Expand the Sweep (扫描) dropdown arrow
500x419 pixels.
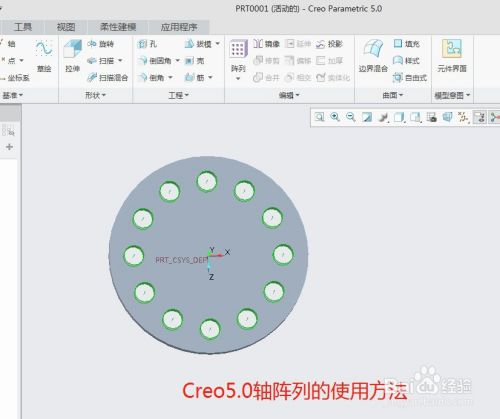120,61
